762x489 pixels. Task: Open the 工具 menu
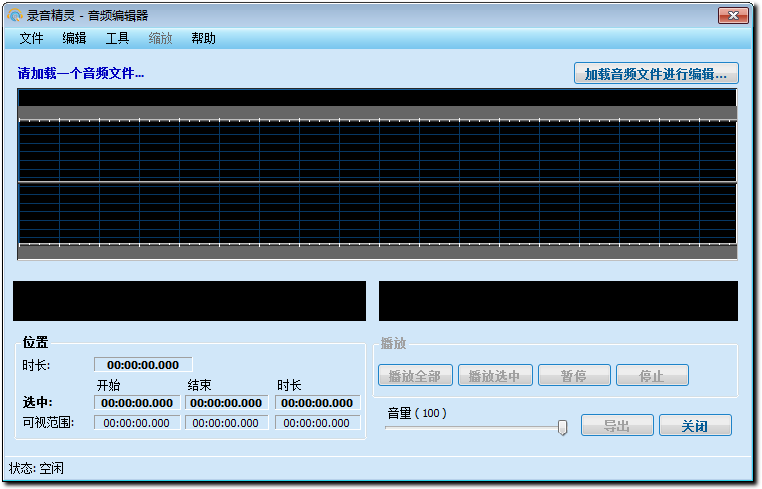pyautogui.click(x=117, y=38)
